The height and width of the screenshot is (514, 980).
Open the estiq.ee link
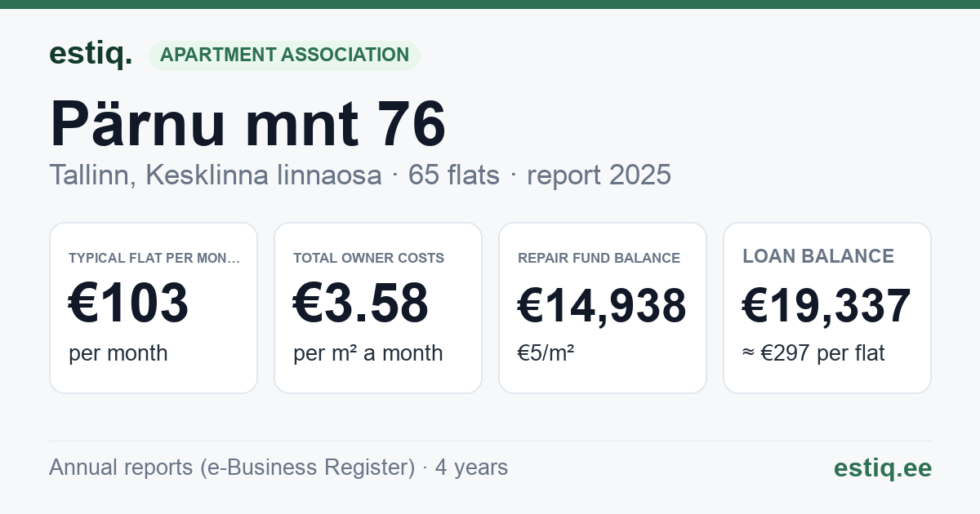point(883,467)
